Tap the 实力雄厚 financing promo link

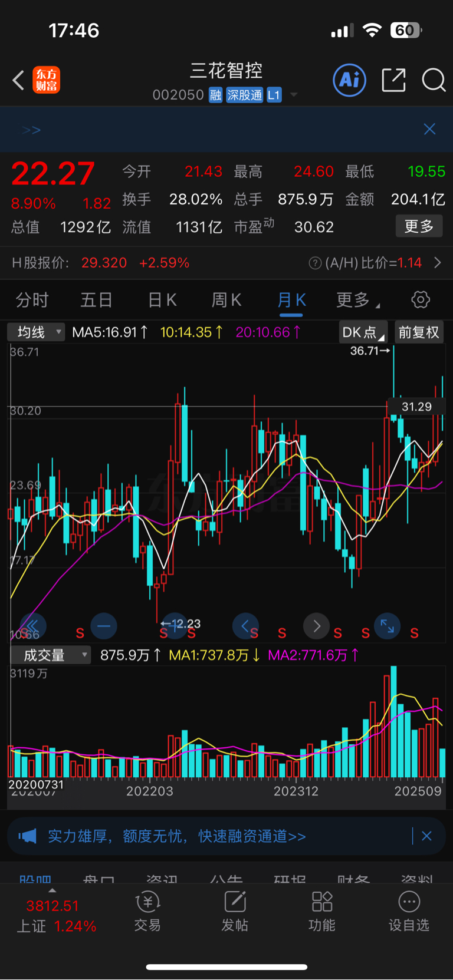tap(177, 836)
